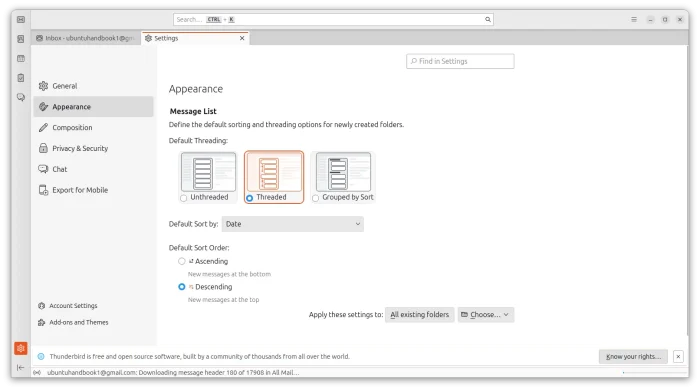This screenshot has width=700, height=390.
Task: Click the Add-ons and Themes puzzle icon
Action: pyautogui.click(x=42, y=322)
